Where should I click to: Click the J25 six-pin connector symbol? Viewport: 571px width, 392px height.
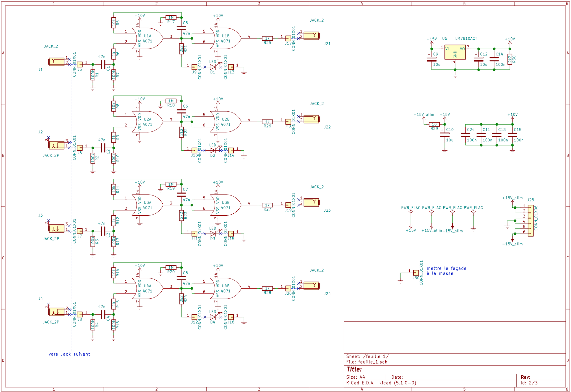pyautogui.click(x=530, y=220)
